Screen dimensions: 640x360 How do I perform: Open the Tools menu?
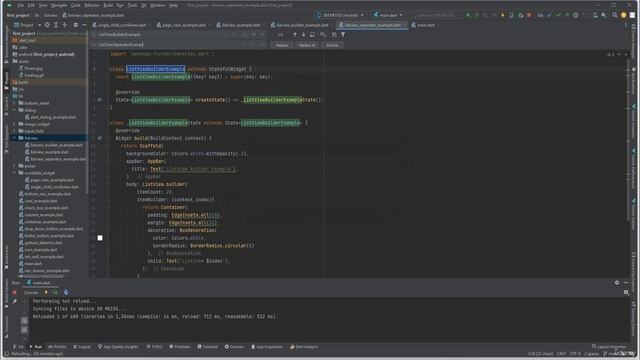132,5
